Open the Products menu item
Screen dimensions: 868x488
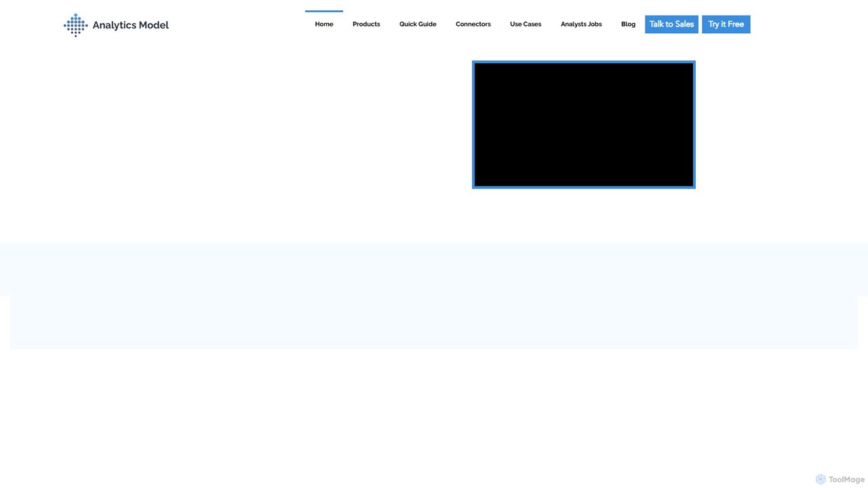[x=366, y=24]
